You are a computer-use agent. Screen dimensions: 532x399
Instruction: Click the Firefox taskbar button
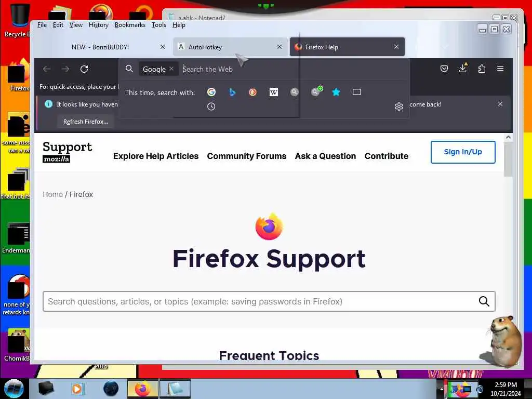pyautogui.click(x=143, y=389)
